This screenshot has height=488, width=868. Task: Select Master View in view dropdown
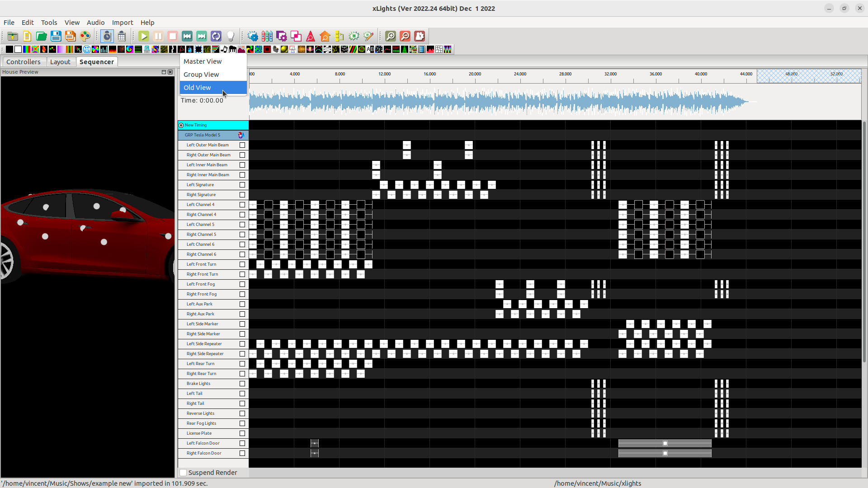click(203, 61)
